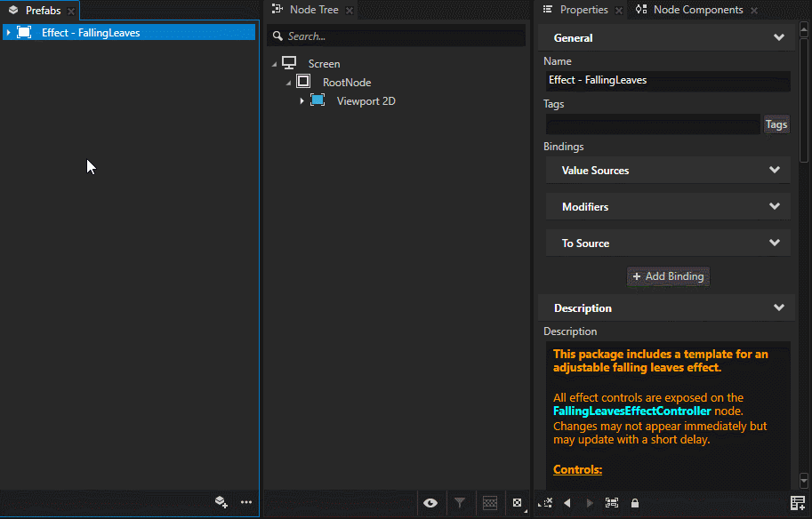Click the lock icon in the bottom toolbar
812x519 pixels.
pyautogui.click(x=634, y=502)
